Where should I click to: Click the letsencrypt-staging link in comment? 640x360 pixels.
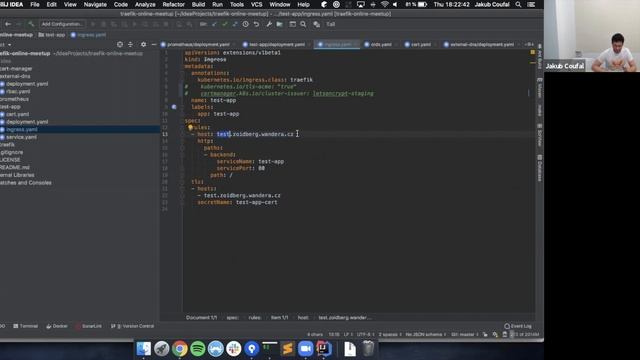click(x=343, y=93)
